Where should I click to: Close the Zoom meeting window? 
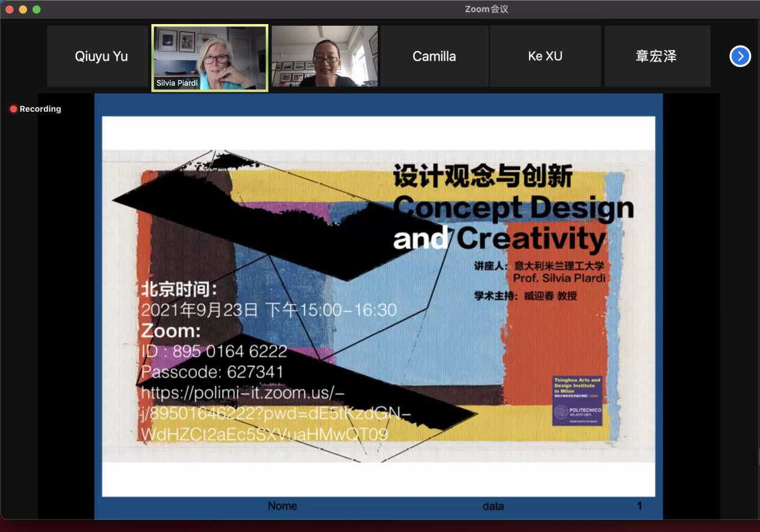click(x=10, y=10)
